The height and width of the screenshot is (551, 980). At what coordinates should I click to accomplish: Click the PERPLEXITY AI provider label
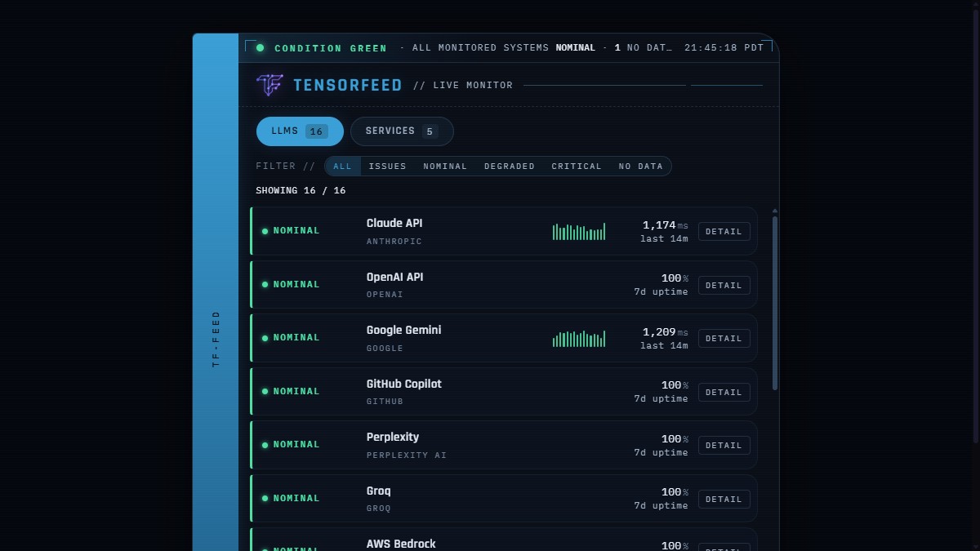click(x=407, y=455)
